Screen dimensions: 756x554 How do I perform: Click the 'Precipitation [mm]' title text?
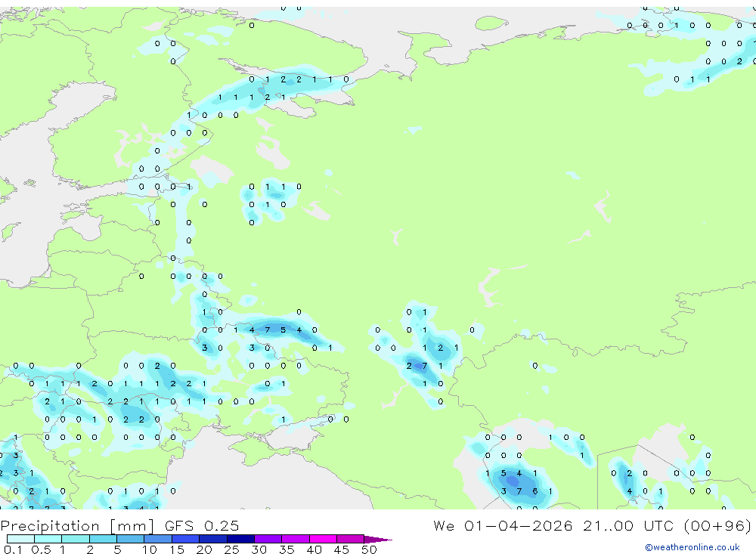tap(77, 526)
